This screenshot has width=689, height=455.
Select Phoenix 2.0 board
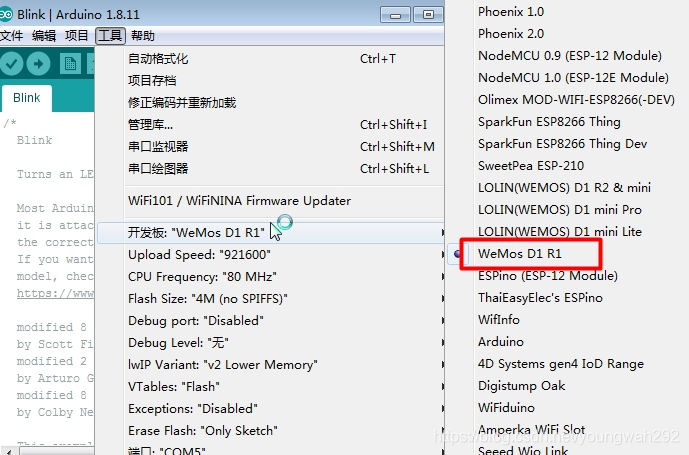click(x=511, y=34)
